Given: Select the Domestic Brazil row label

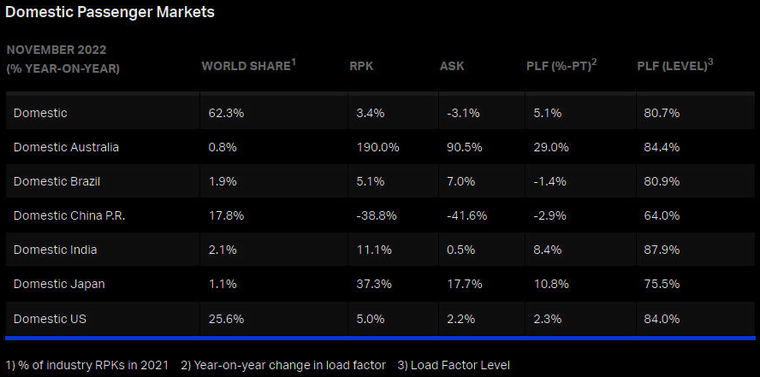Looking at the screenshot, I should (57, 181).
